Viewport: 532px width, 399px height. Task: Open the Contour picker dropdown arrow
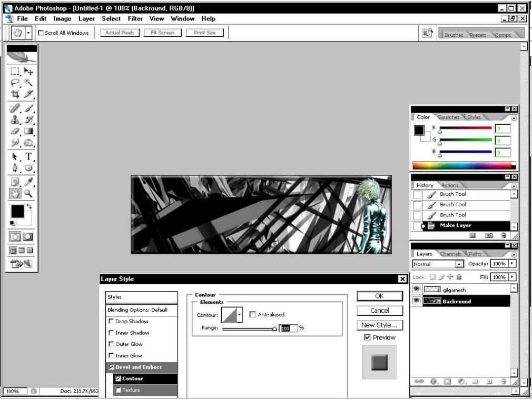point(239,315)
